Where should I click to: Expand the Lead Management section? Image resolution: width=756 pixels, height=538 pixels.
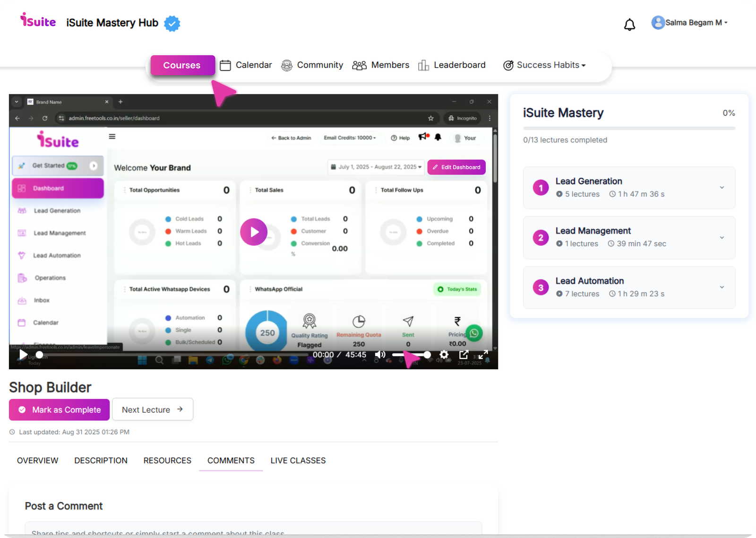(722, 237)
